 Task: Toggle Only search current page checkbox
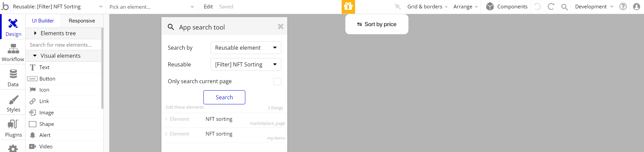(x=277, y=82)
